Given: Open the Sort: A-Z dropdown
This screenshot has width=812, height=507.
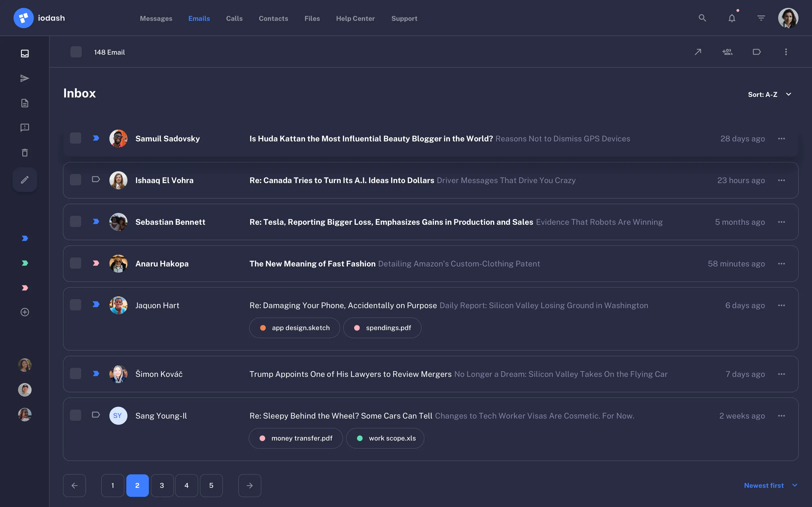Looking at the screenshot, I should pos(769,94).
